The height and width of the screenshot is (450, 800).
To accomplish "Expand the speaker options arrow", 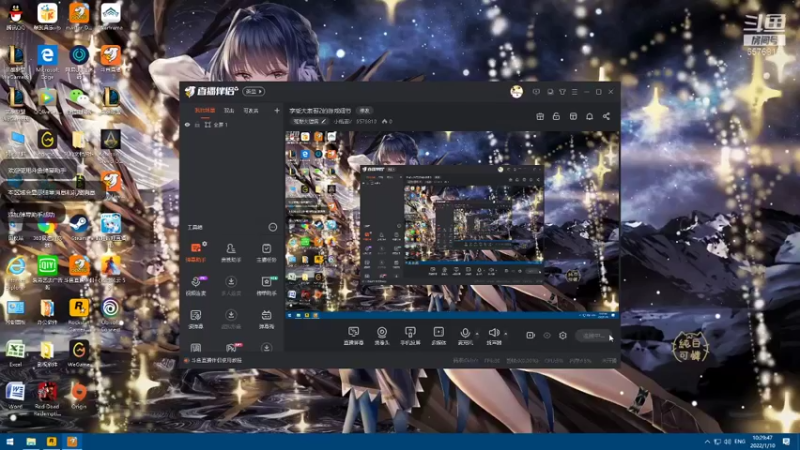I will [506, 334].
